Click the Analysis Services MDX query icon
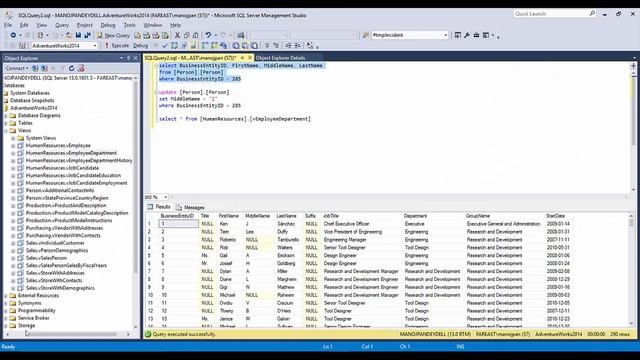 point(147,36)
